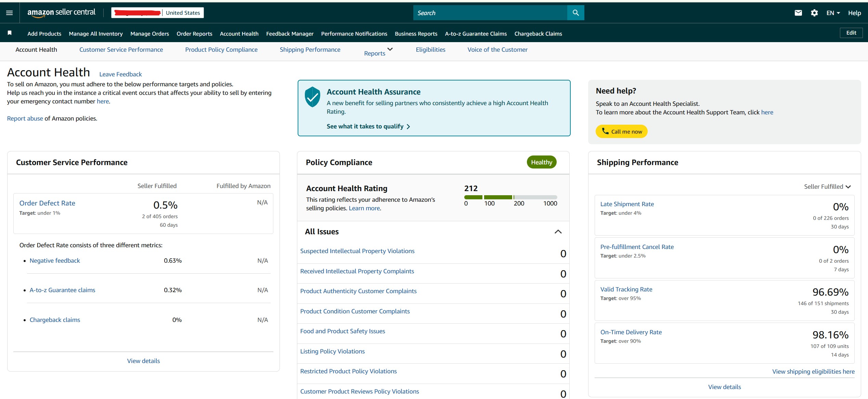Switch to Eligibilities tab
Image resolution: width=868 pixels, height=399 pixels.
tap(430, 50)
